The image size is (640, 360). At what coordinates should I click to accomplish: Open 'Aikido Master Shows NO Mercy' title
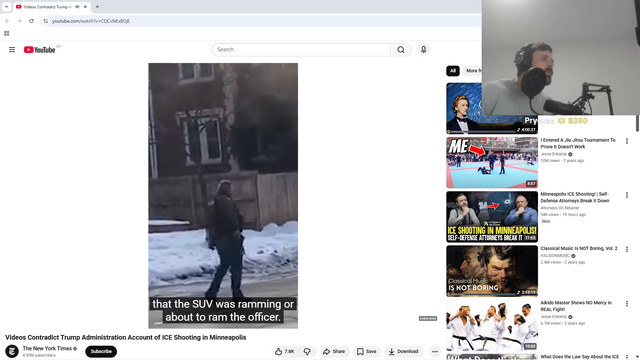coord(576,306)
